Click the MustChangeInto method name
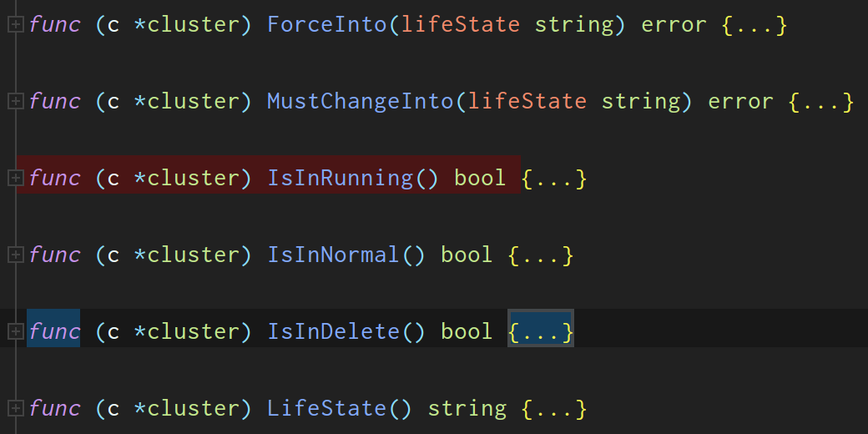Image resolution: width=868 pixels, height=434 pixels. pos(361,102)
